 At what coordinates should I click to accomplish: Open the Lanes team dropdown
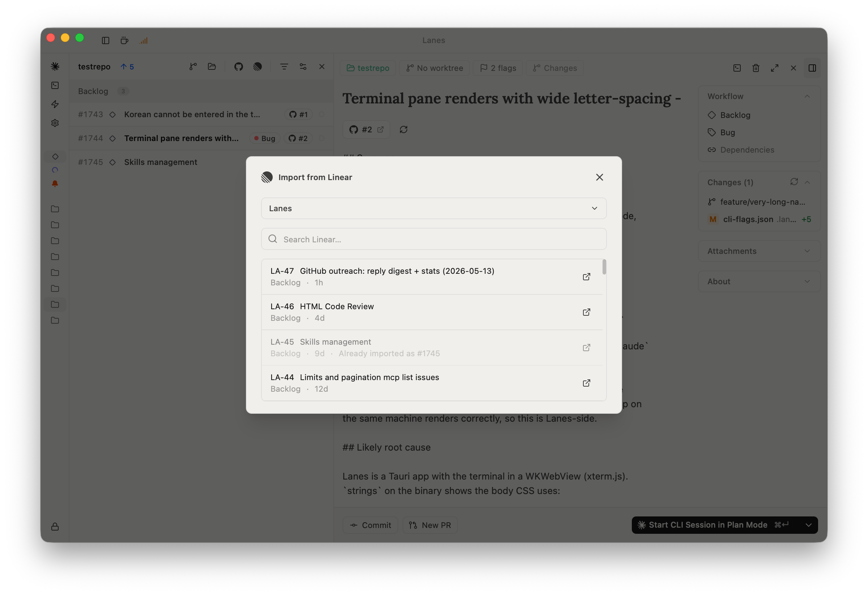pos(433,208)
